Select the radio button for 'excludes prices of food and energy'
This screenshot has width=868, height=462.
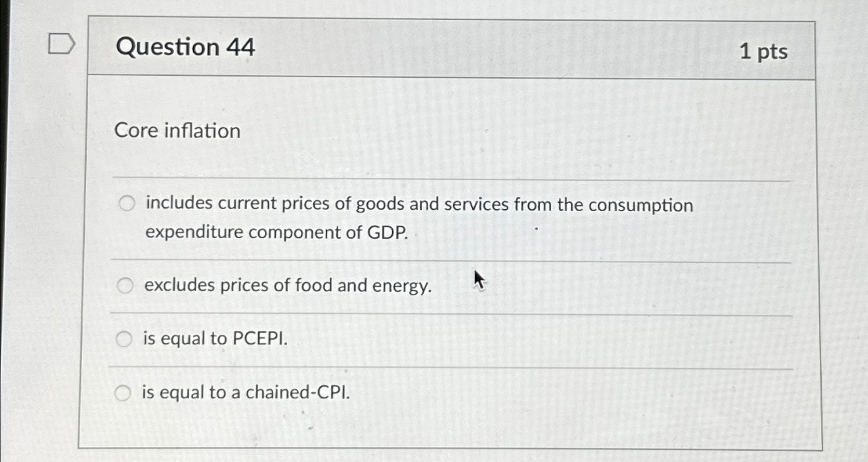tap(125, 285)
